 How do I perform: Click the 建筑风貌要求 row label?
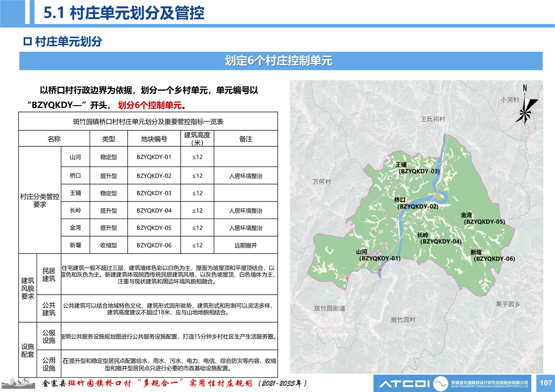[x=28, y=288]
